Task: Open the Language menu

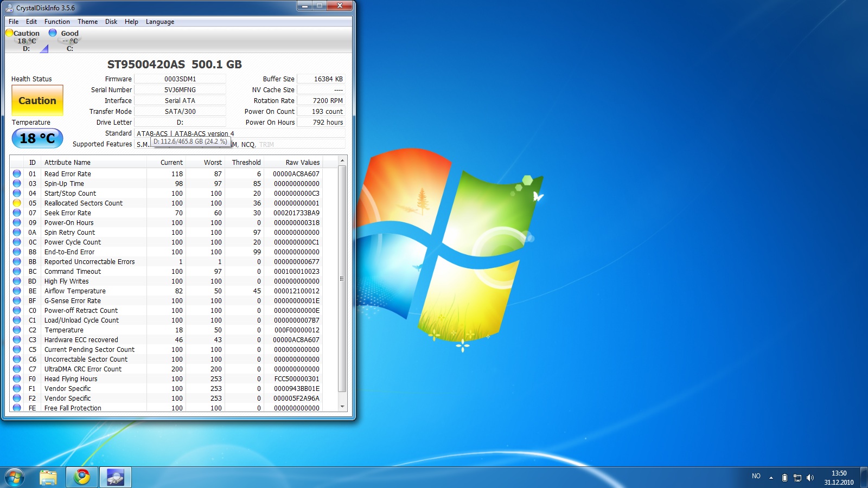Action: pyautogui.click(x=160, y=22)
